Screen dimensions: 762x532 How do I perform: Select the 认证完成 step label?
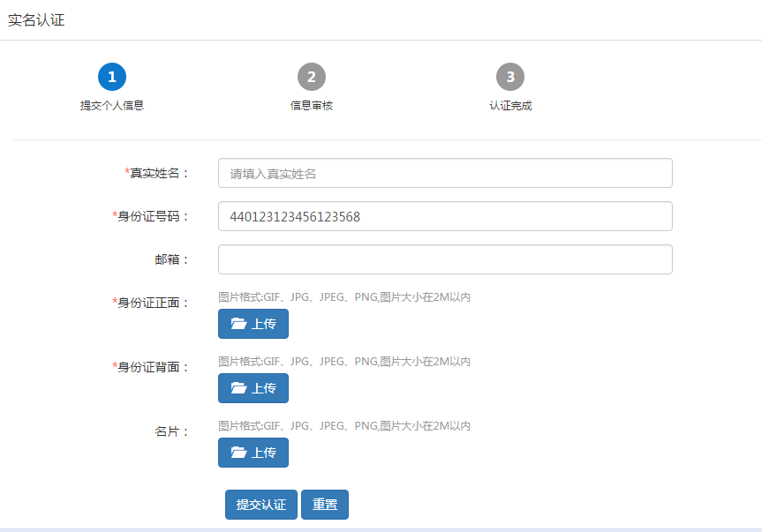point(510,106)
